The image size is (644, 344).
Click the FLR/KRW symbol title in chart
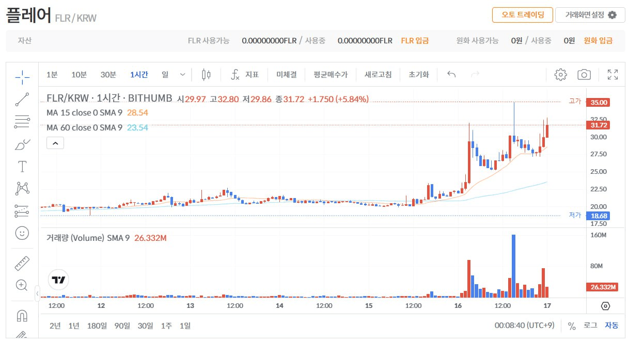(109, 98)
